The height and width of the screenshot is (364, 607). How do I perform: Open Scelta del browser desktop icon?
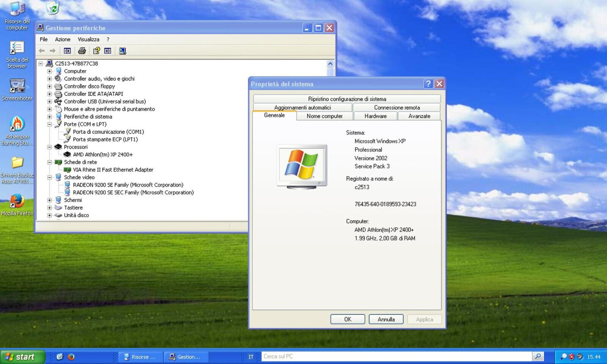pyautogui.click(x=17, y=55)
